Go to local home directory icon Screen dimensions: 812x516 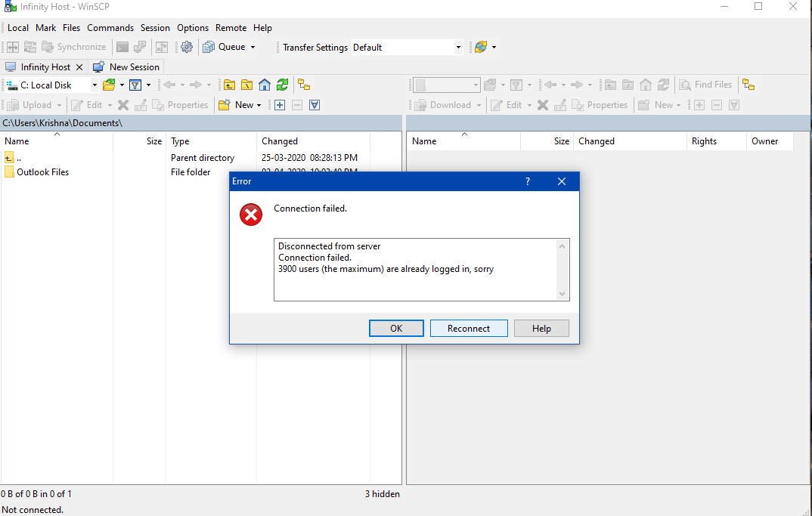[265, 85]
